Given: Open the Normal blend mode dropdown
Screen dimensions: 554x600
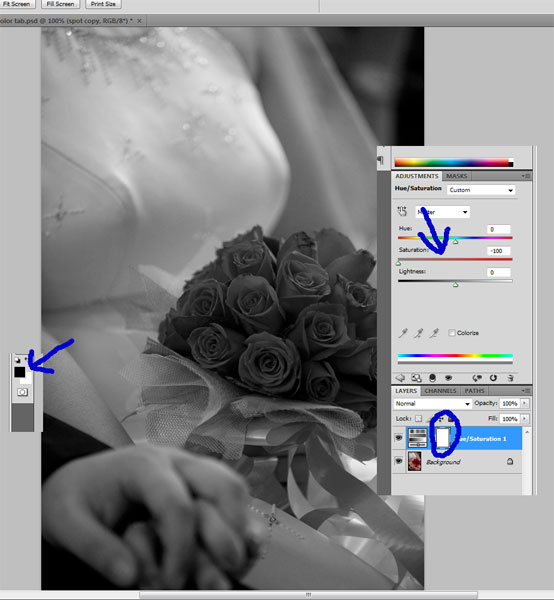Looking at the screenshot, I should click(432, 404).
